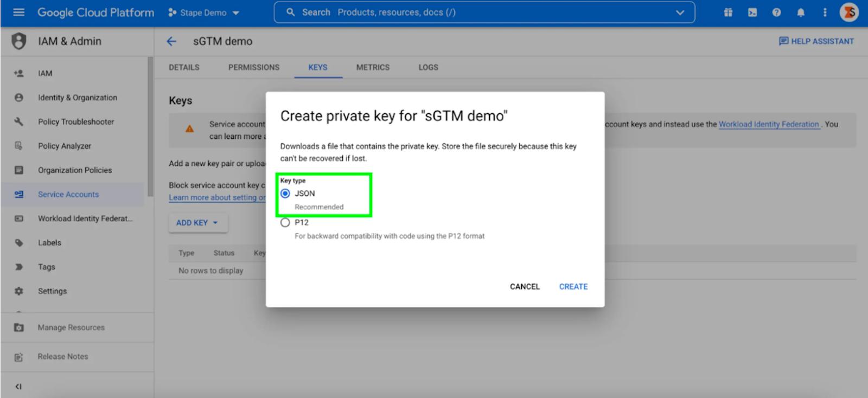
Task: Select the JSON key type radio button
Action: click(x=285, y=194)
